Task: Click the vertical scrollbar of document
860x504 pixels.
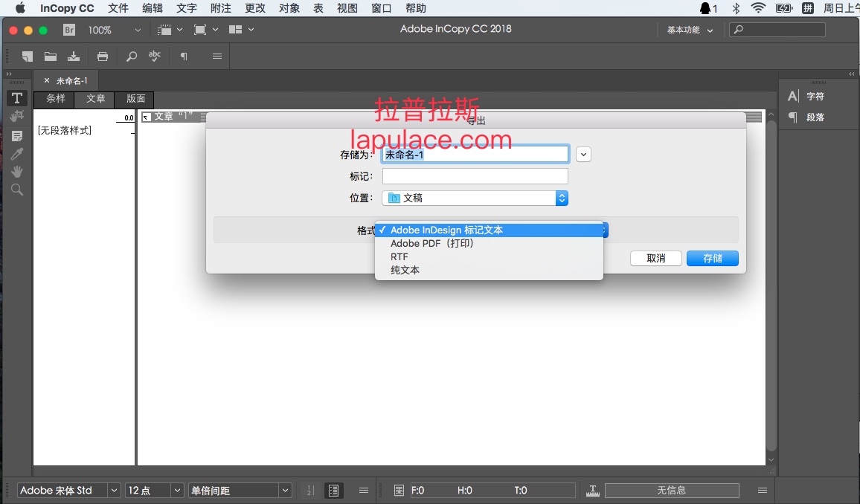Action: click(771, 285)
